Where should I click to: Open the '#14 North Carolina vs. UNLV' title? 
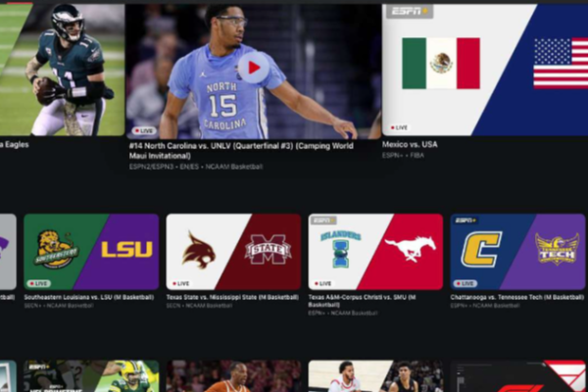241,151
